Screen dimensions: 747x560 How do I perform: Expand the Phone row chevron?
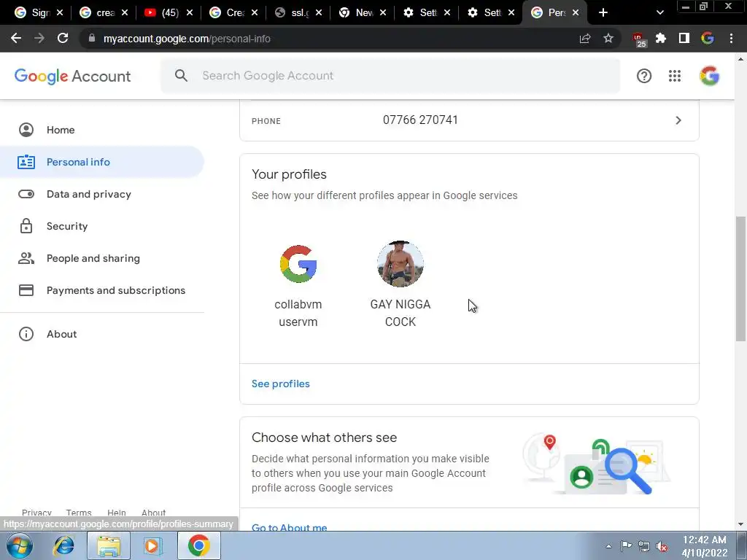click(678, 120)
